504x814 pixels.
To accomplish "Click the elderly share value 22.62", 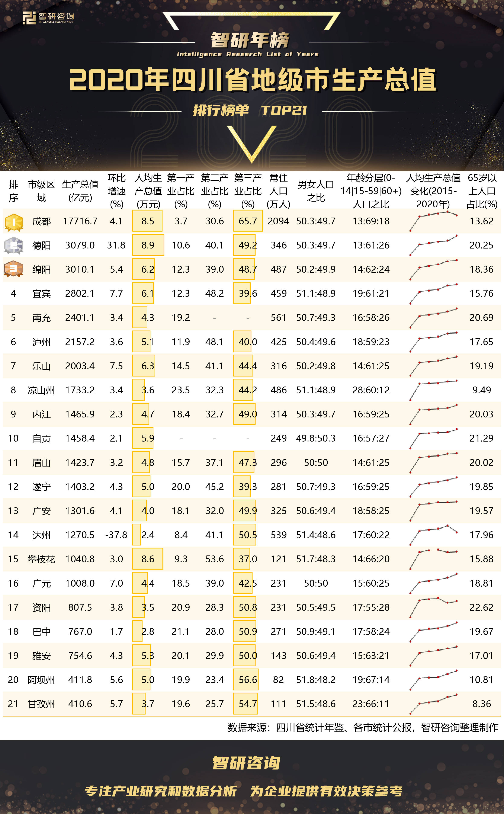I will (x=481, y=607).
